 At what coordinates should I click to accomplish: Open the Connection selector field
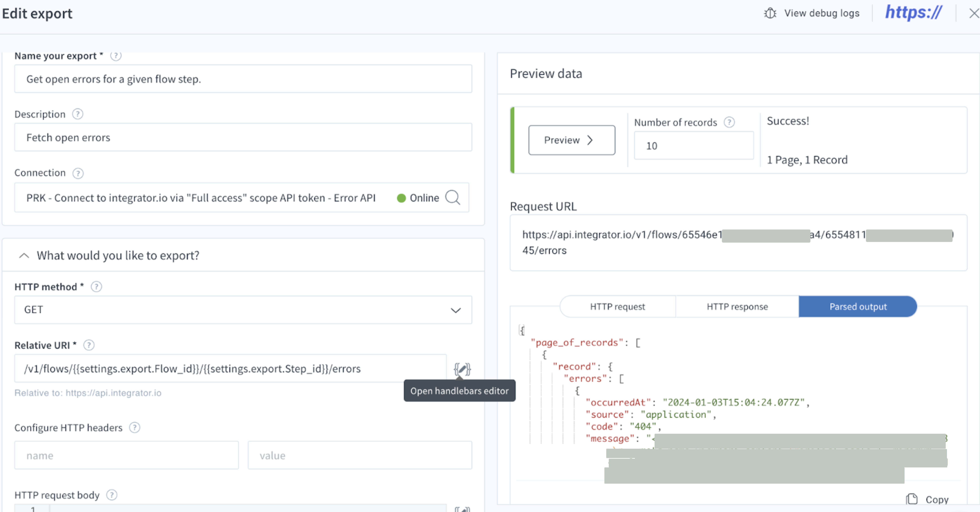point(242,198)
